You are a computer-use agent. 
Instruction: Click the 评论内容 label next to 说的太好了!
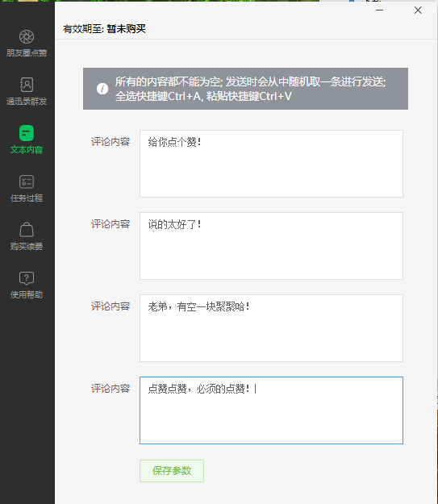111,224
